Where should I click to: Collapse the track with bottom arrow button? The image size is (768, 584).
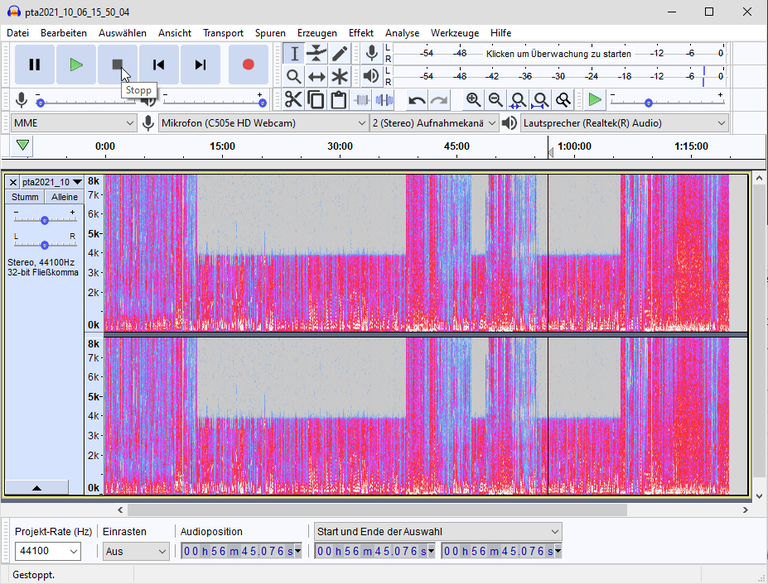pos(36,487)
